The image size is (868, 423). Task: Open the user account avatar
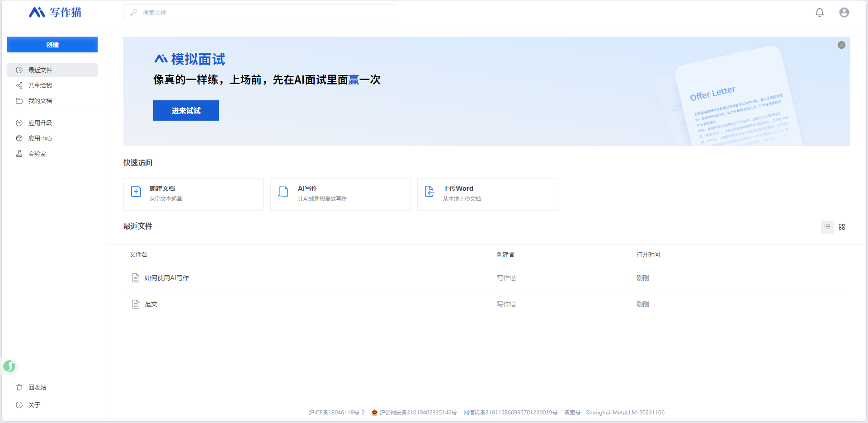[844, 13]
